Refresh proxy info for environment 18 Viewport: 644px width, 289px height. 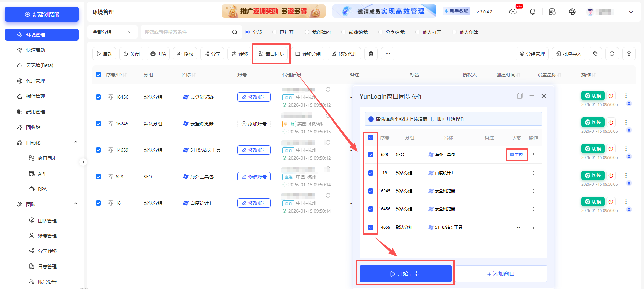pyautogui.click(x=328, y=195)
